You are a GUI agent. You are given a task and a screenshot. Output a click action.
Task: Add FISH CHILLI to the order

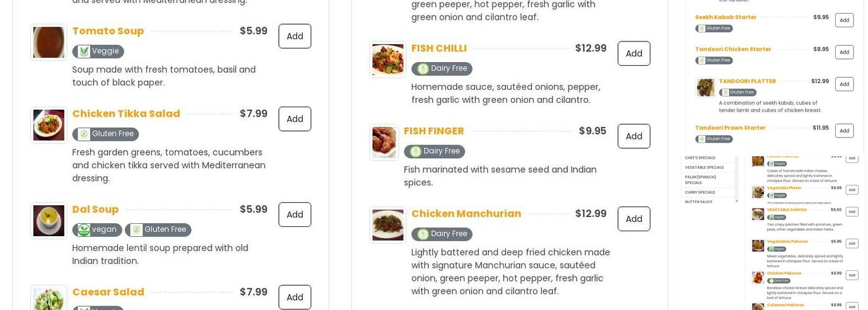pos(634,53)
